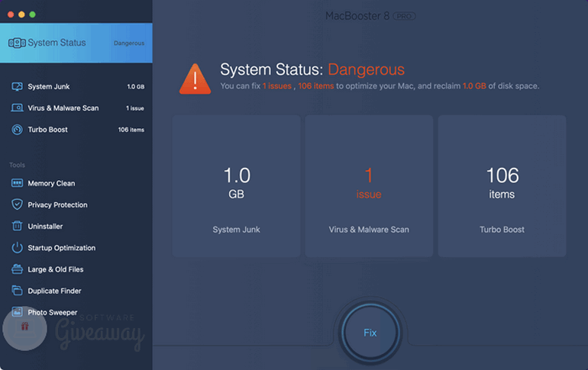Click the round Fix button
The width and height of the screenshot is (588, 370).
[x=370, y=333]
